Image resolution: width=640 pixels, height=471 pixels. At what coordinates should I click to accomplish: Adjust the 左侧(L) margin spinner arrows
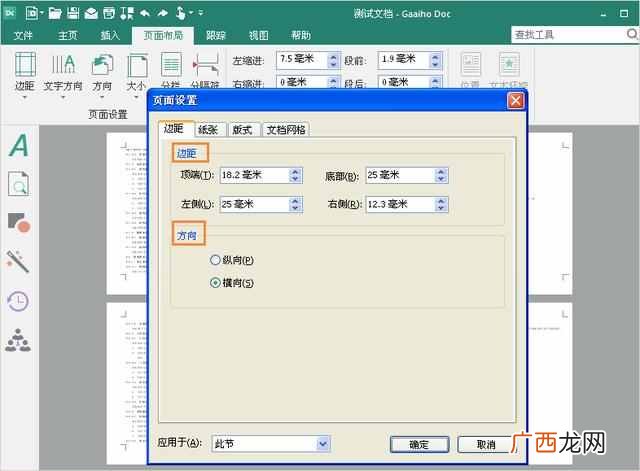(x=295, y=204)
